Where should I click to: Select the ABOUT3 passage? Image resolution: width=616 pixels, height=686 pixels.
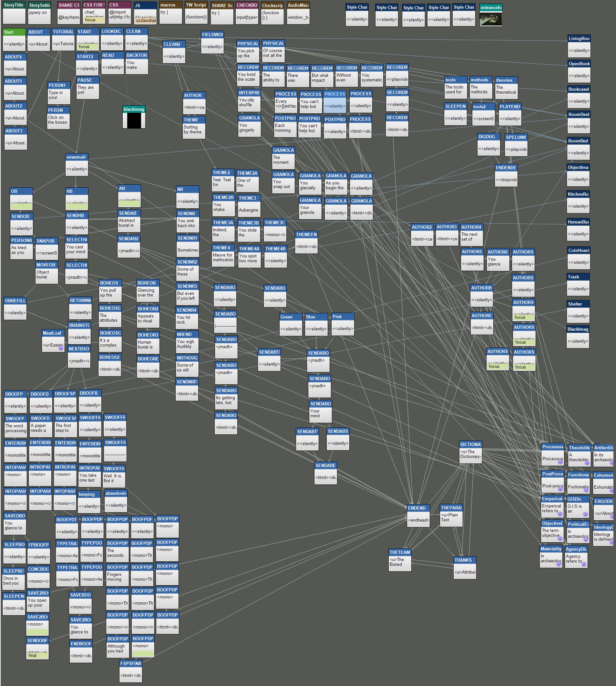point(15,139)
